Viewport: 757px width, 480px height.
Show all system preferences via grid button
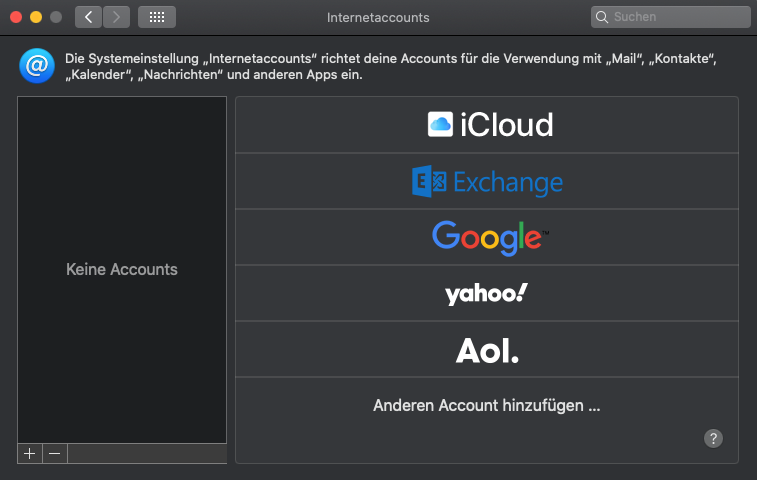[x=157, y=17]
